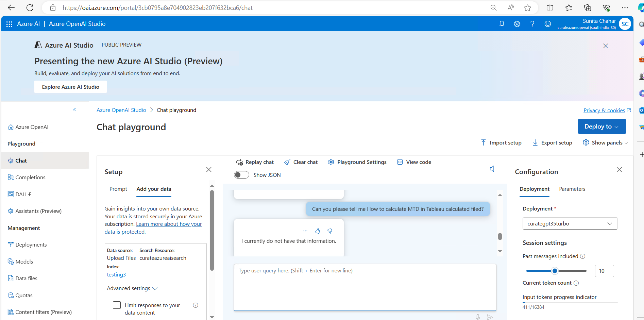Click the past messages value box showing 10

pyautogui.click(x=604, y=271)
